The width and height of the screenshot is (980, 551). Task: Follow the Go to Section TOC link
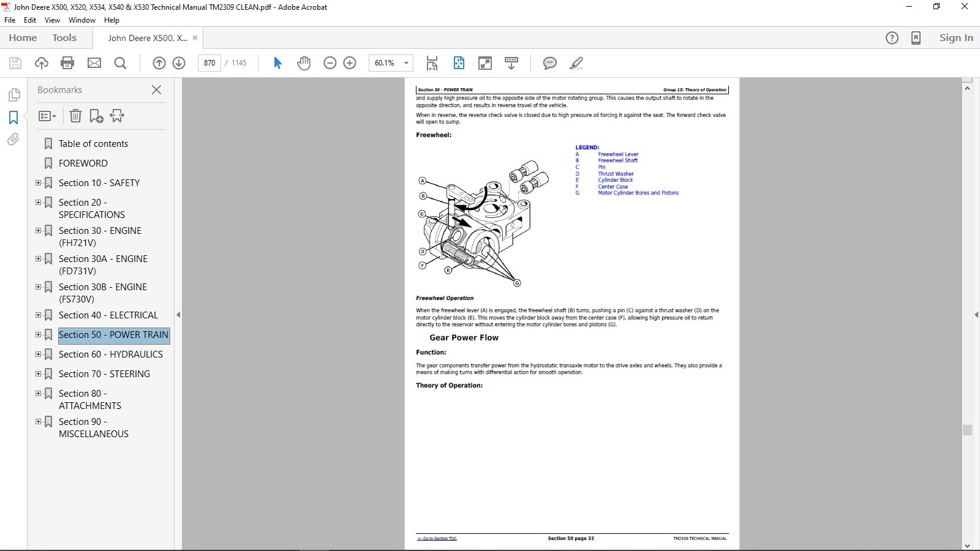point(437,539)
